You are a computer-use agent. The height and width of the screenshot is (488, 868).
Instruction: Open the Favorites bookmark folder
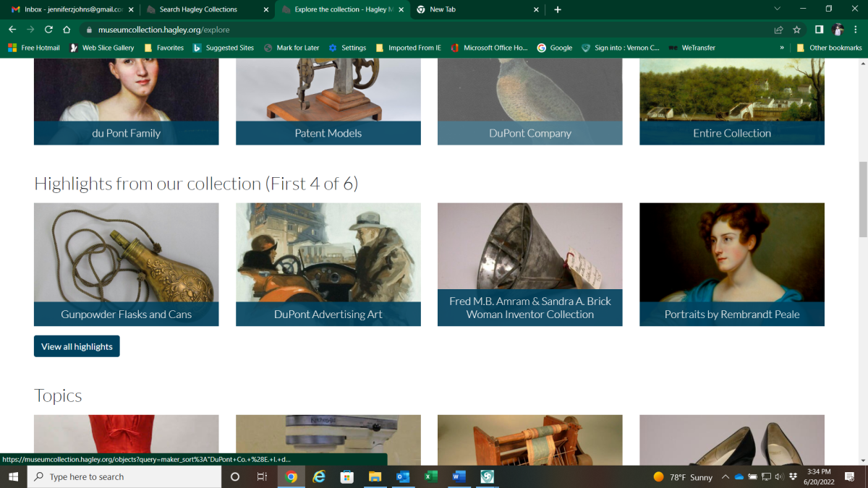(164, 48)
